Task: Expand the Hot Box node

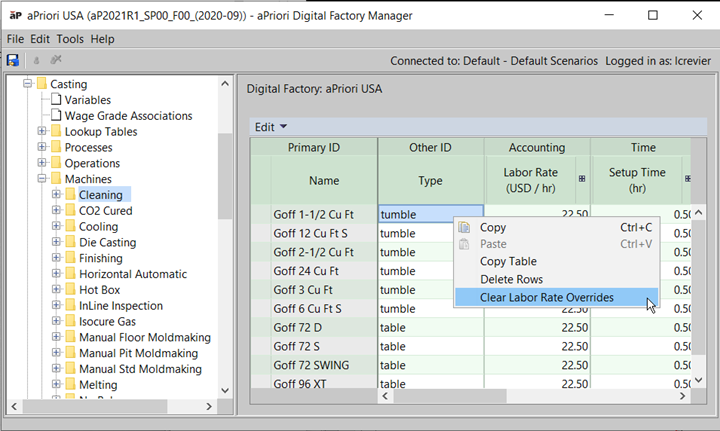Action: pyautogui.click(x=56, y=289)
